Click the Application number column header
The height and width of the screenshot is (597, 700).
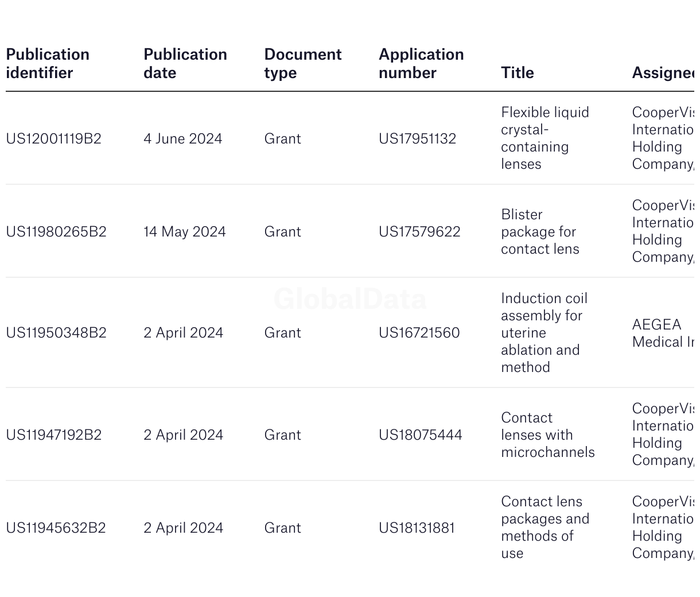tap(421, 64)
